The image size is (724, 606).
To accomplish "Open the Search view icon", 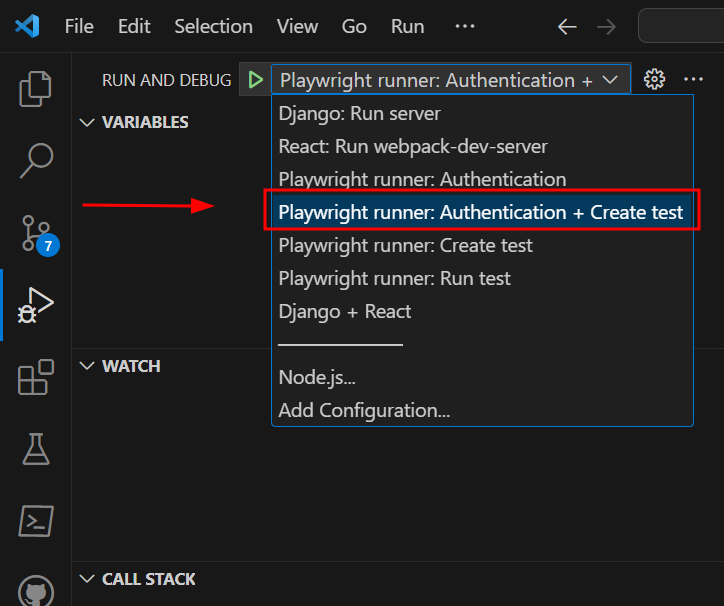I will pyautogui.click(x=36, y=160).
